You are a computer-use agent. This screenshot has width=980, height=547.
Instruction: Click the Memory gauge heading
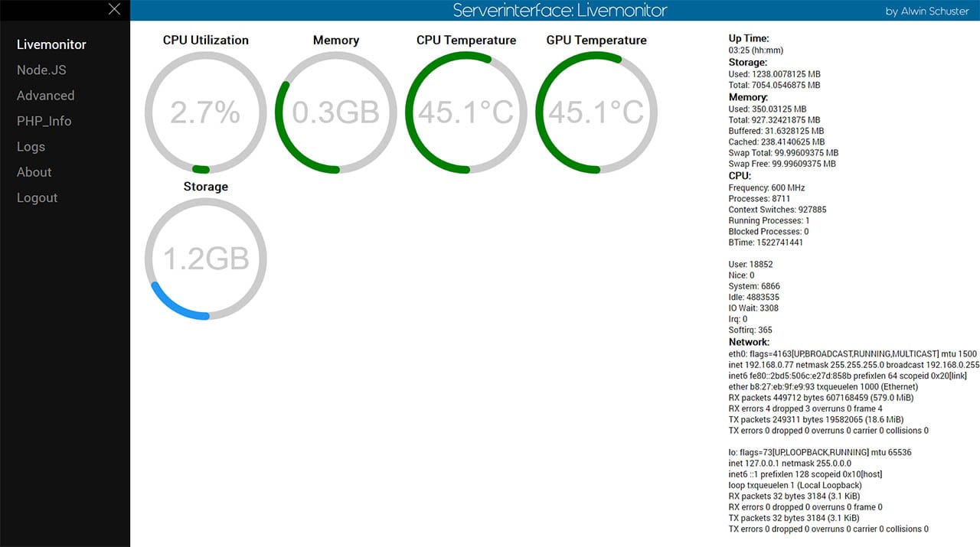click(x=335, y=40)
